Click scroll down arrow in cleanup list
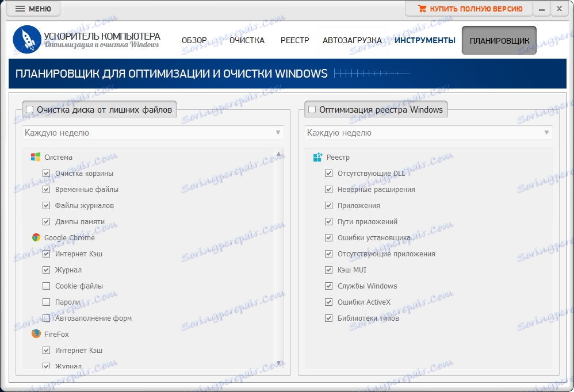574x392 pixels. pos(279,363)
